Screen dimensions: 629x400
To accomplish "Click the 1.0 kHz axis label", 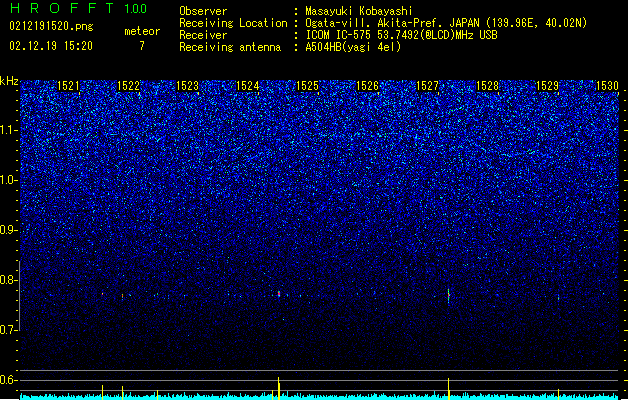I will click(x=9, y=180).
